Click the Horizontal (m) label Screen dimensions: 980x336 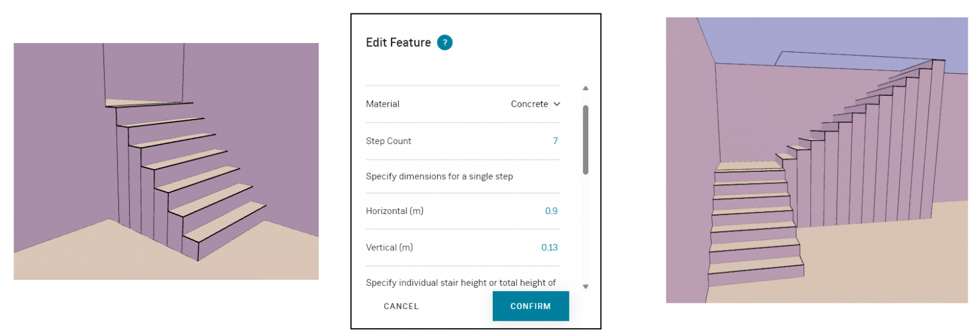(x=395, y=211)
